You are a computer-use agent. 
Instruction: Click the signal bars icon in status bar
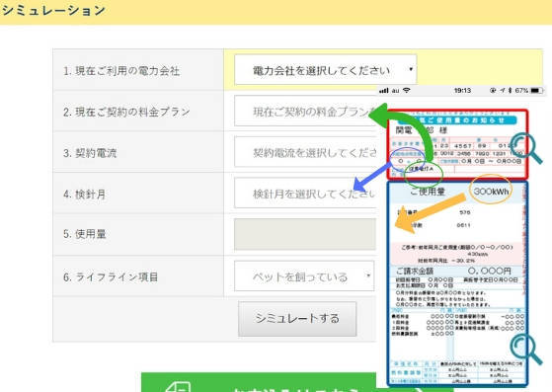click(384, 91)
